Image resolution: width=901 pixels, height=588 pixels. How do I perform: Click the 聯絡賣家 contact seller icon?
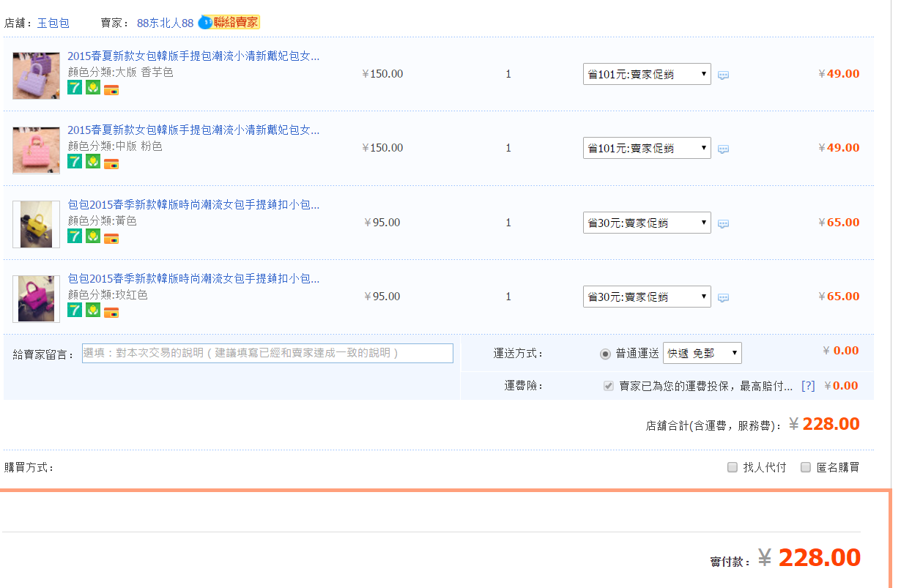[x=229, y=23]
